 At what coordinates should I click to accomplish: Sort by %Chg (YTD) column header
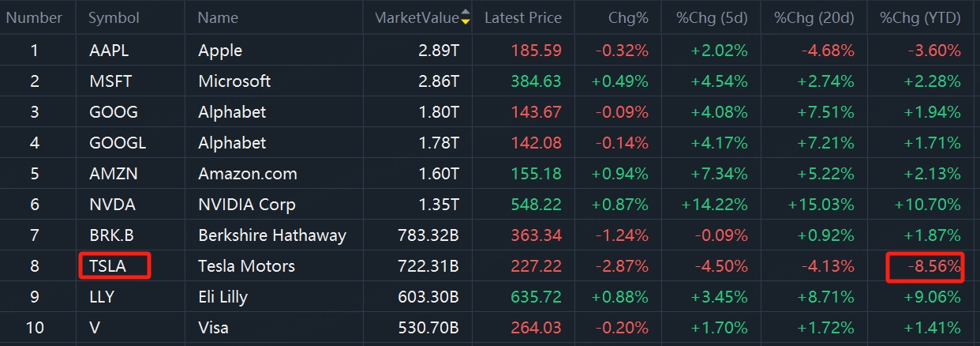point(920,17)
